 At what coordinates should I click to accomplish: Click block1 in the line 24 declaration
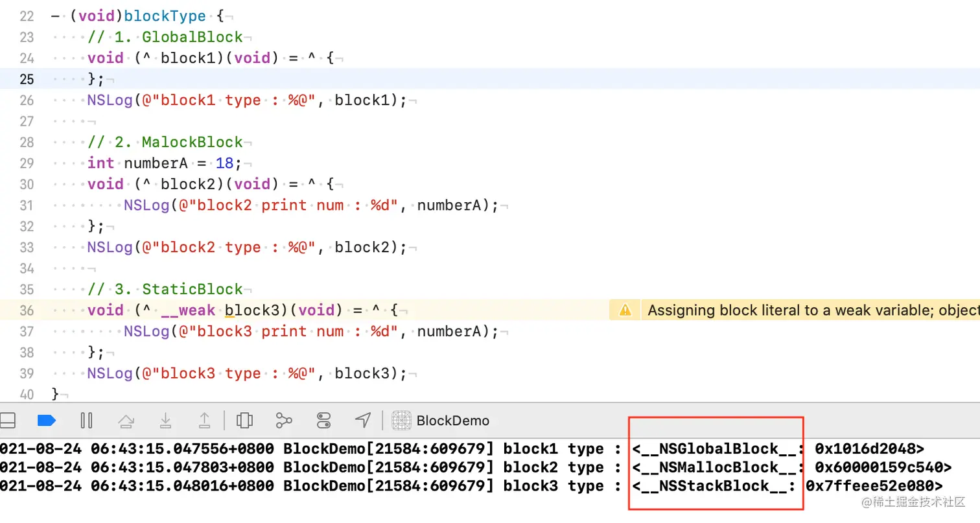pyautogui.click(x=188, y=58)
